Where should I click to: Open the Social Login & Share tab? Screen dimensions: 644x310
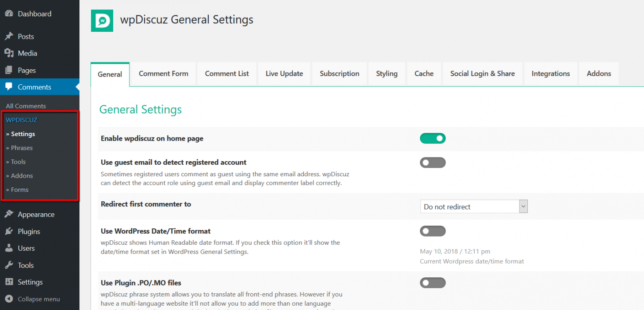pyautogui.click(x=482, y=74)
